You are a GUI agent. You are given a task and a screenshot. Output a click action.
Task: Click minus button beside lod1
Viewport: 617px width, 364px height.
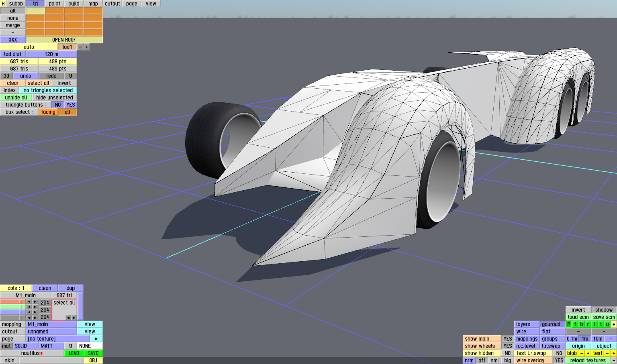pyautogui.click(x=80, y=47)
